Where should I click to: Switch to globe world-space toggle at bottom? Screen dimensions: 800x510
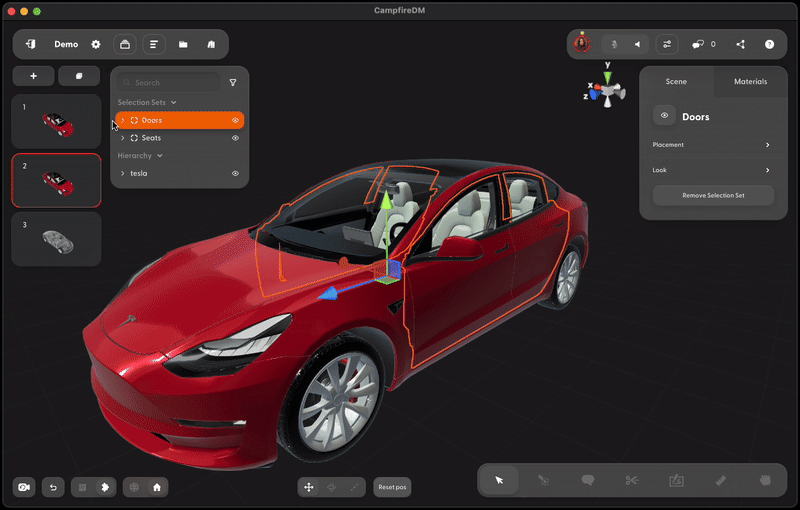[134, 487]
